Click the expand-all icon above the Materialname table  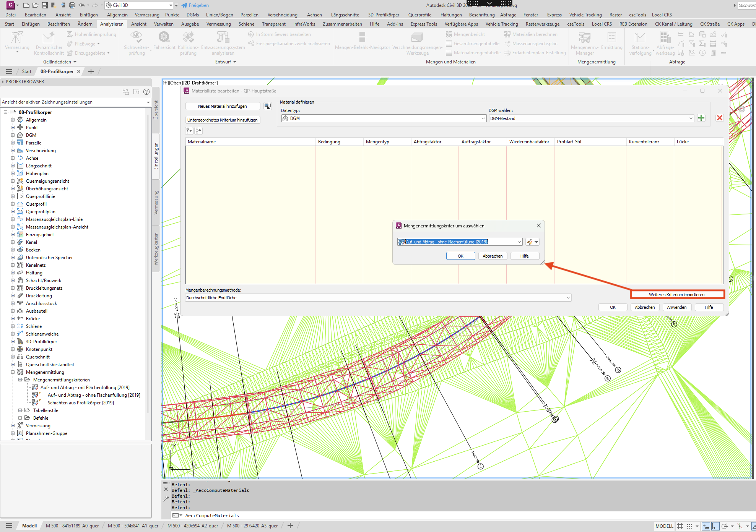click(189, 131)
